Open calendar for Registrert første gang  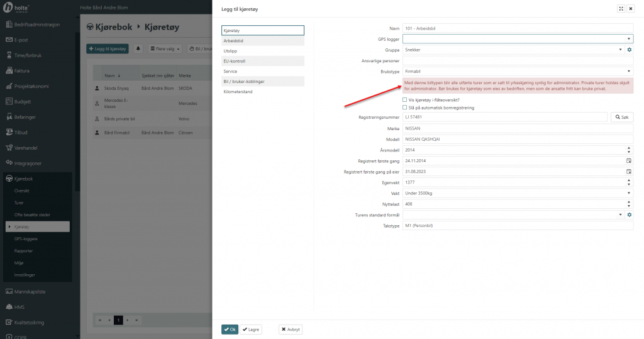628,160
